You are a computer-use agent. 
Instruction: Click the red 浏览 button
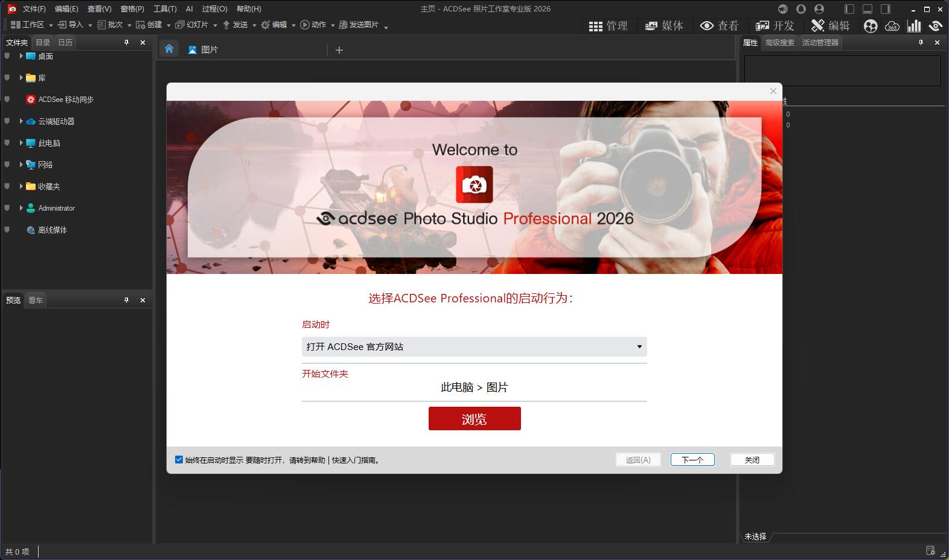pyautogui.click(x=474, y=418)
